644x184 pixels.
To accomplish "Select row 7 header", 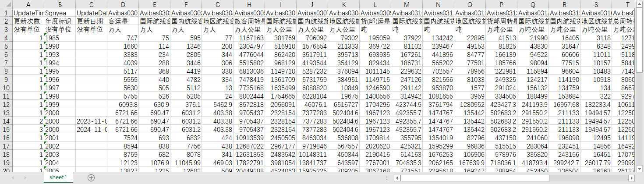I will 6,63.
